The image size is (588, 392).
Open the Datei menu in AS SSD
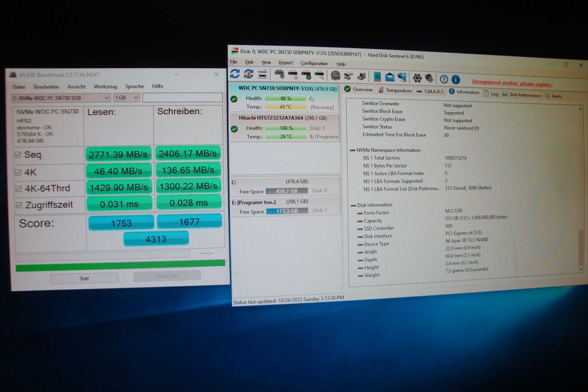19,87
